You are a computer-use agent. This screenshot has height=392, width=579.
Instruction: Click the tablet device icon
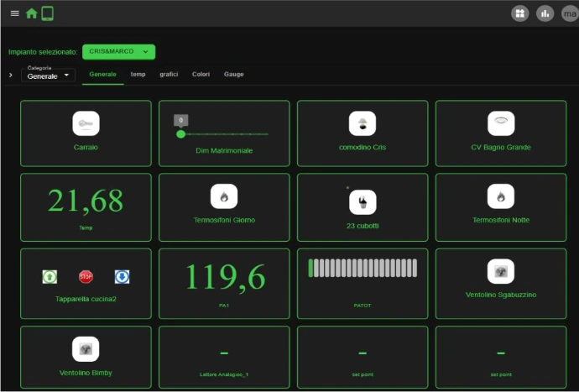point(47,13)
